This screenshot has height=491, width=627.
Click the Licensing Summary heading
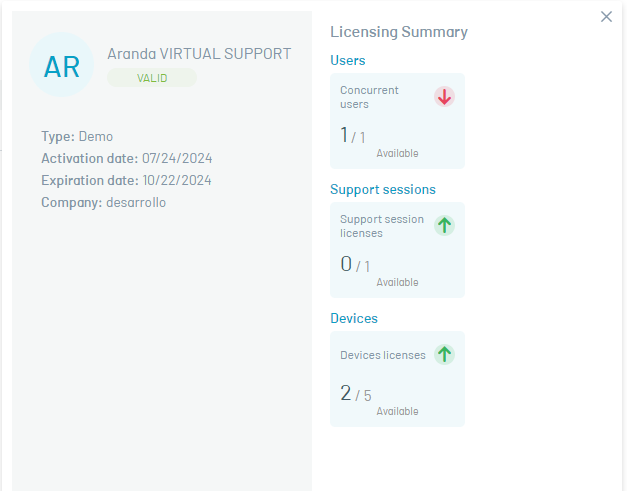[x=399, y=32]
